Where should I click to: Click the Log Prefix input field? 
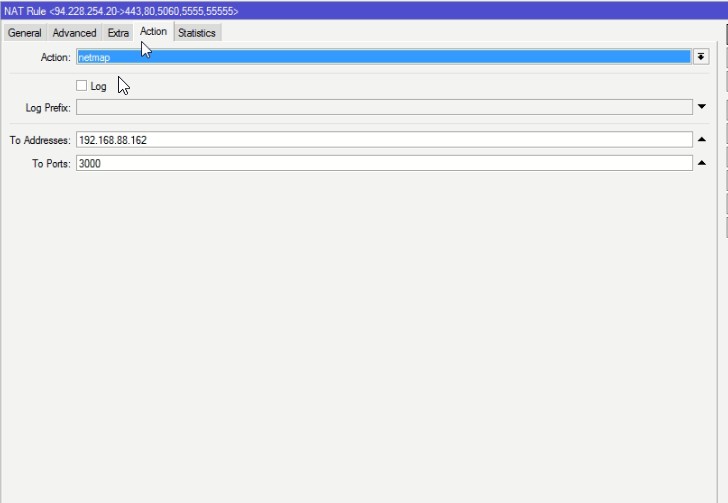[x=384, y=107]
